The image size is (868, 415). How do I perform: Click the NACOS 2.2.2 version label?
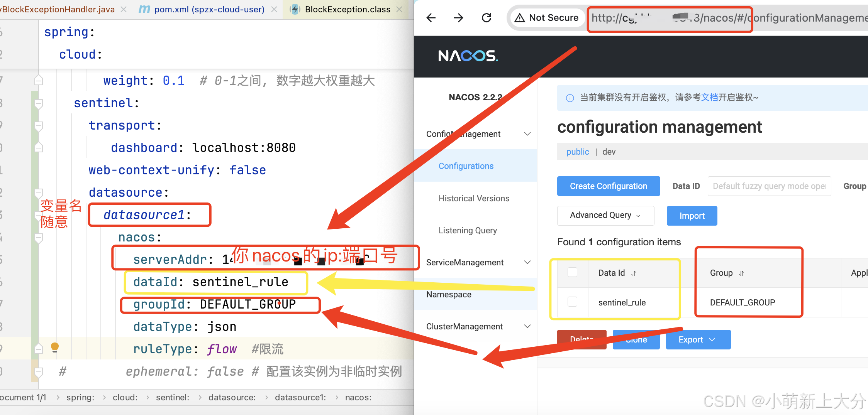click(x=475, y=97)
